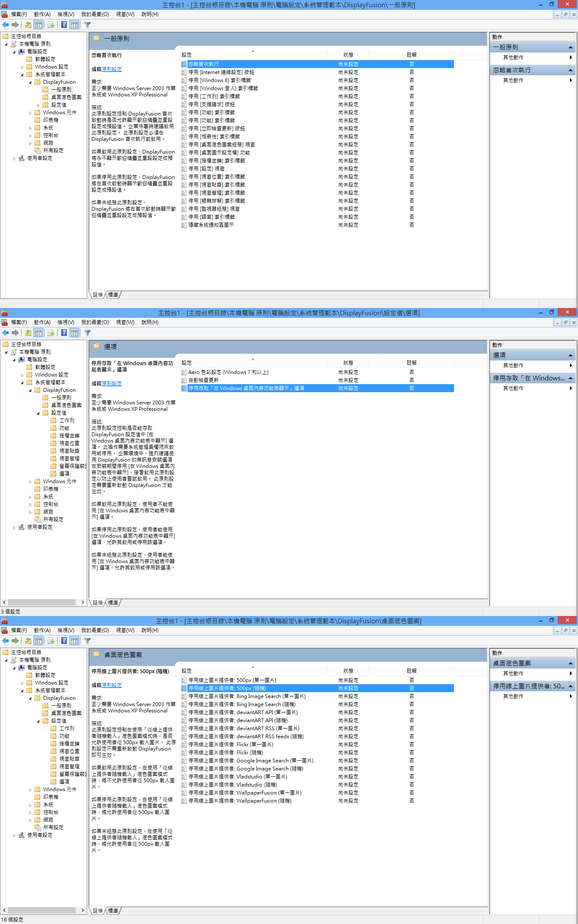Screen dimensions: 578x924
Task: Select the Aero 色彩設定 policy setting
Action: [x=228, y=372]
